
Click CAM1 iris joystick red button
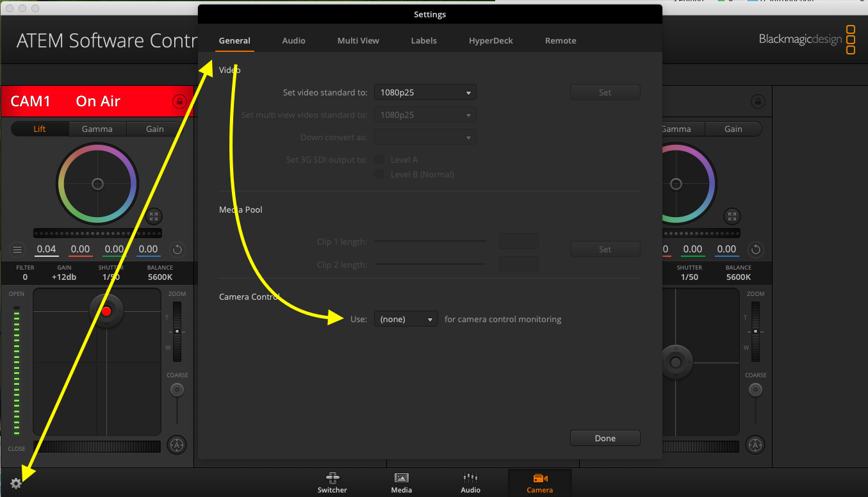[x=106, y=311]
